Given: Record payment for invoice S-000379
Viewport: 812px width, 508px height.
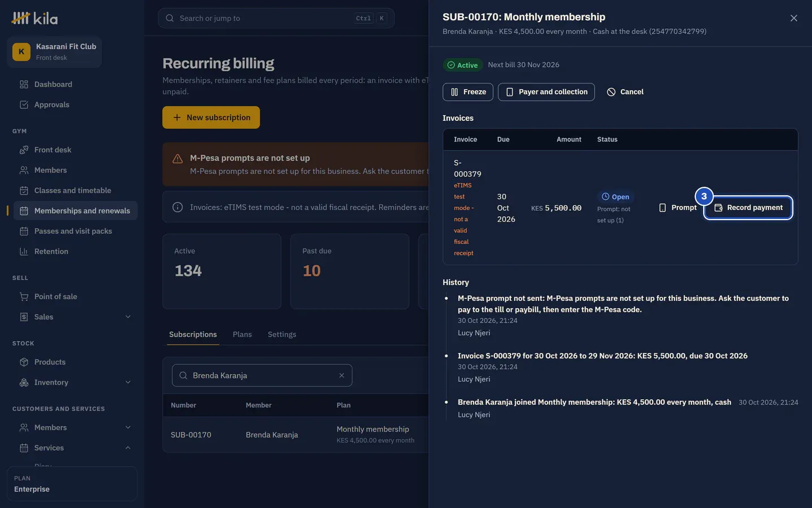Looking at the screenshot, I should click(x=748, y=208).
